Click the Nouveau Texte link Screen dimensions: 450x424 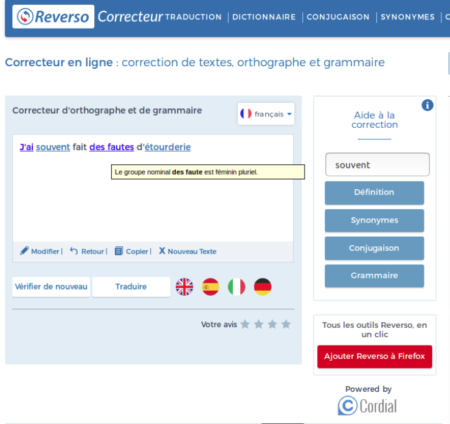coord(192,251)
